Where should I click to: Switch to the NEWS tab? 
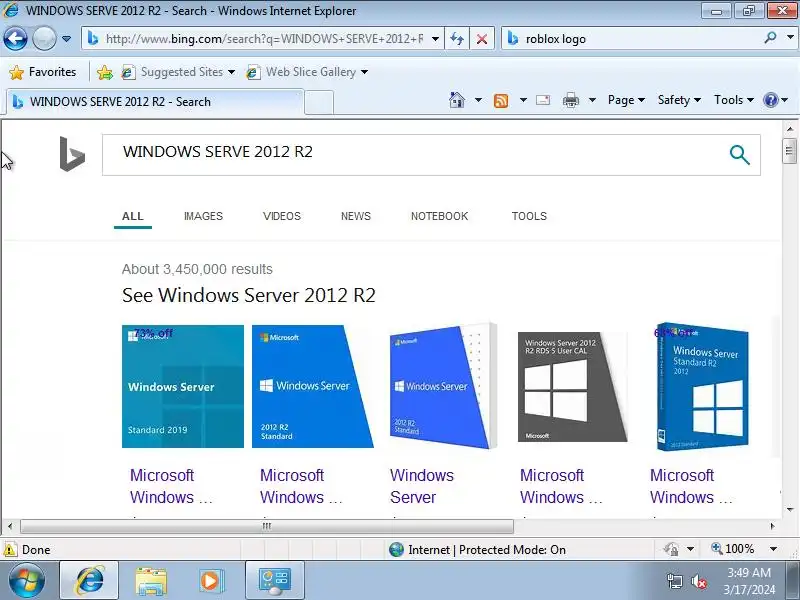pyautogui.click(x=356, y=216)
